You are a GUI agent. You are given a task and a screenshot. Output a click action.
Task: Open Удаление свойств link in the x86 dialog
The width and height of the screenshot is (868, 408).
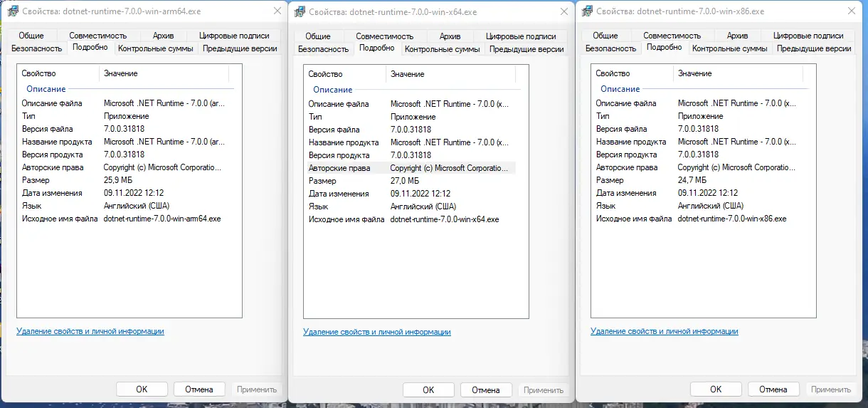pyautogui.click(x=664, y=331)
